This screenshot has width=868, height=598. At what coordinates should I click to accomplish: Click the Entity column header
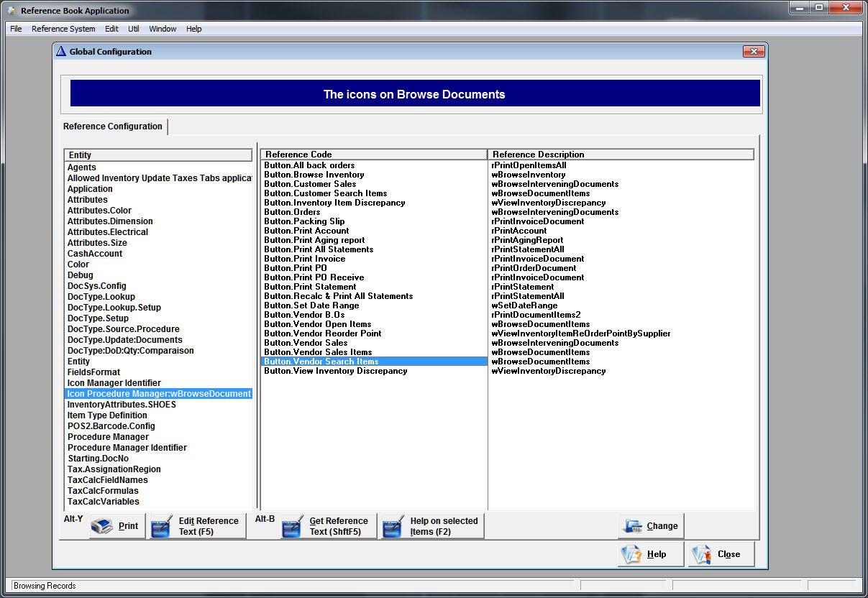coord(158,155)
